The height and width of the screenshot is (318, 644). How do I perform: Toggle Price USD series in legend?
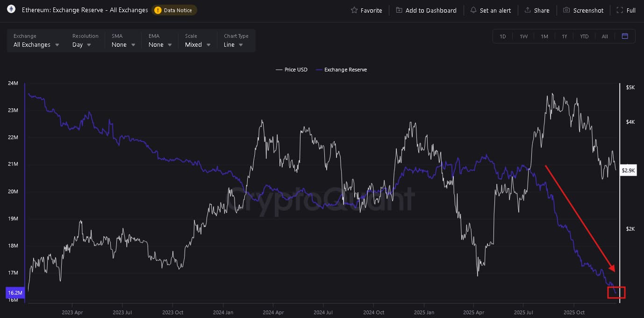click(292, 70)
